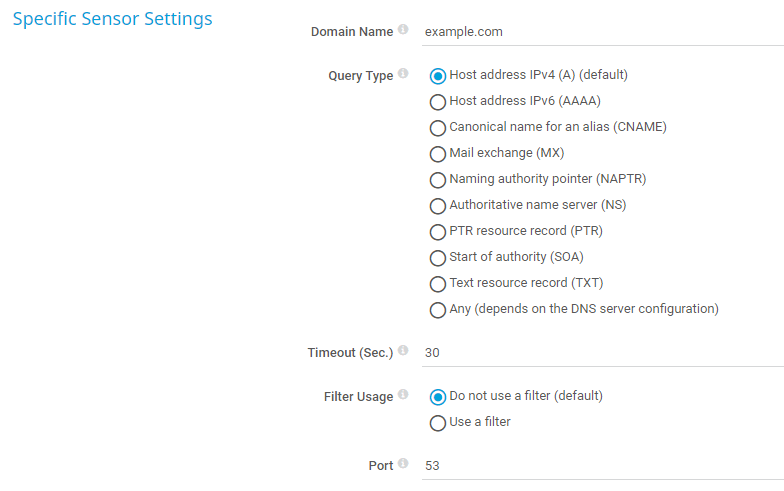Image resolution: width=784 pixels, height=491 pixels.
Task: Click the Port number input field
Action: (x=600, y=466)
